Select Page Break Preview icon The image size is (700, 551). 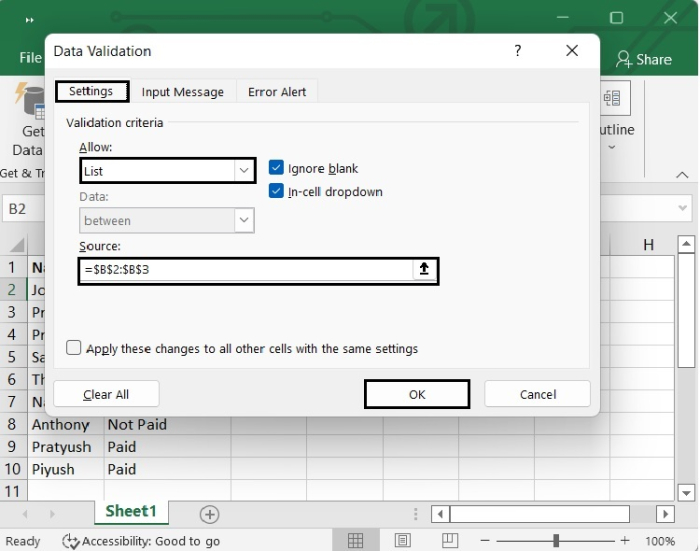[x=450, y=541]
